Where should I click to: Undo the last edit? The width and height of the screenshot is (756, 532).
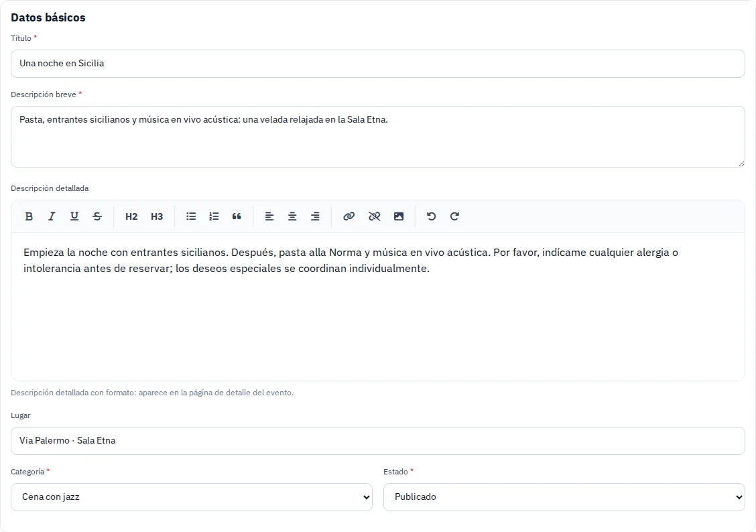point(432,216)
